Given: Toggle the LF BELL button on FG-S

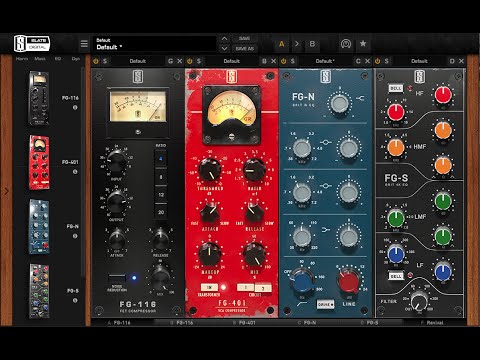Looking at the screenshot, I should [396, 276].
